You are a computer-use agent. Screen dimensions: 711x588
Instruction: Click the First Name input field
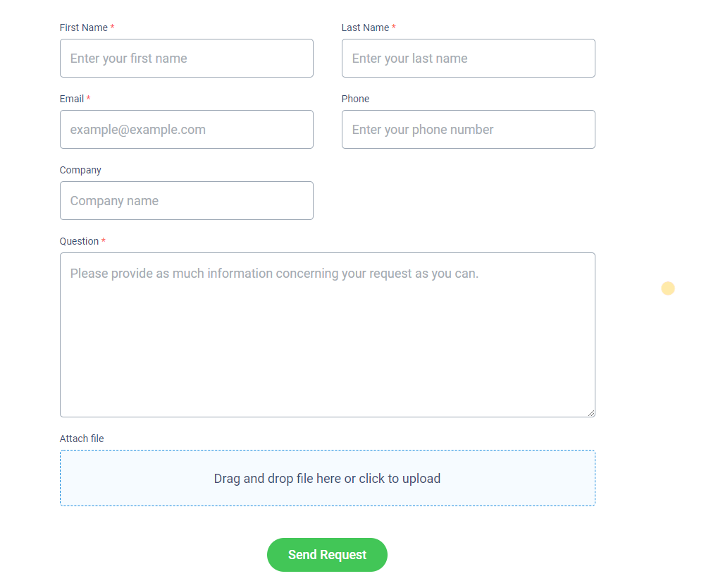pos(186,59)
